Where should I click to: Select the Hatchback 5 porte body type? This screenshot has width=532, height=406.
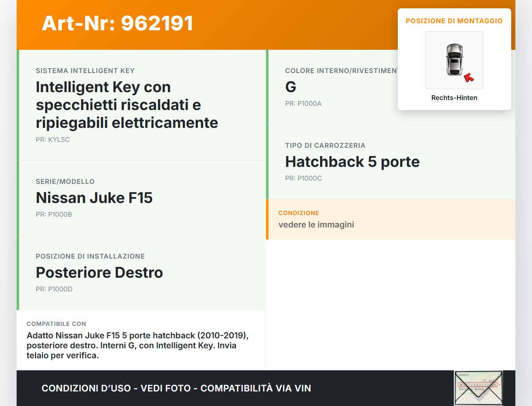click(x=352, y=161)
